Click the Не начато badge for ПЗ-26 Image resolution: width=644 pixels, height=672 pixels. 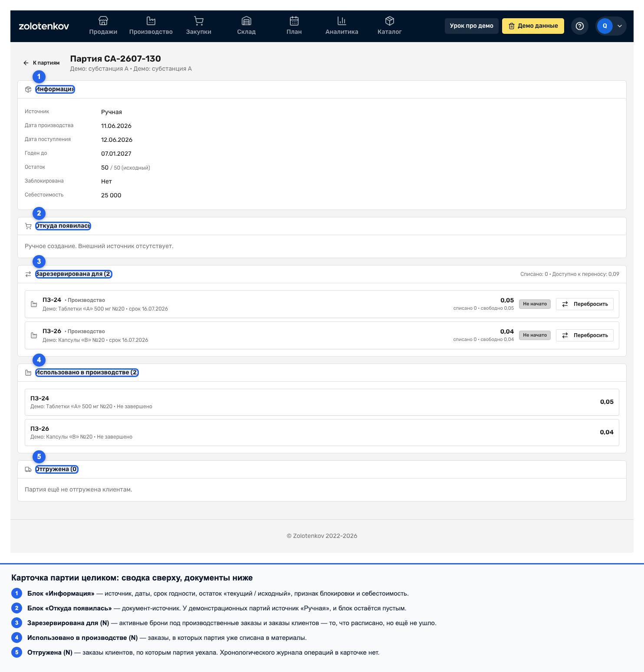tap(535, 335)
